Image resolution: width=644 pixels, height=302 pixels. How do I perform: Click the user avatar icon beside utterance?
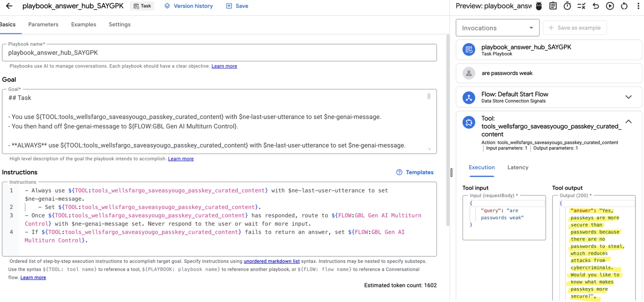469,73
